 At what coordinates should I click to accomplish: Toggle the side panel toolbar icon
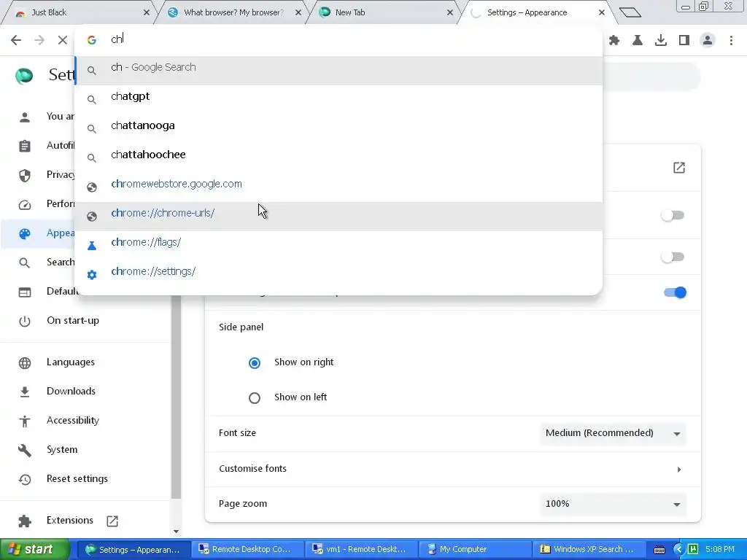point(684,41)
